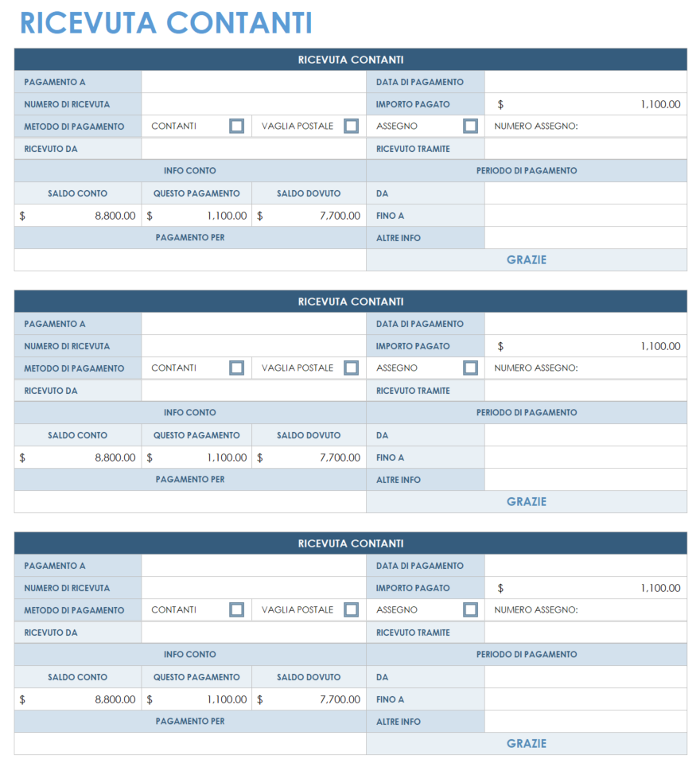Enable the ASSEGNO checkbox in the top receipt
The width and height of the screenshot is (700, 763).
click(470, 126)
